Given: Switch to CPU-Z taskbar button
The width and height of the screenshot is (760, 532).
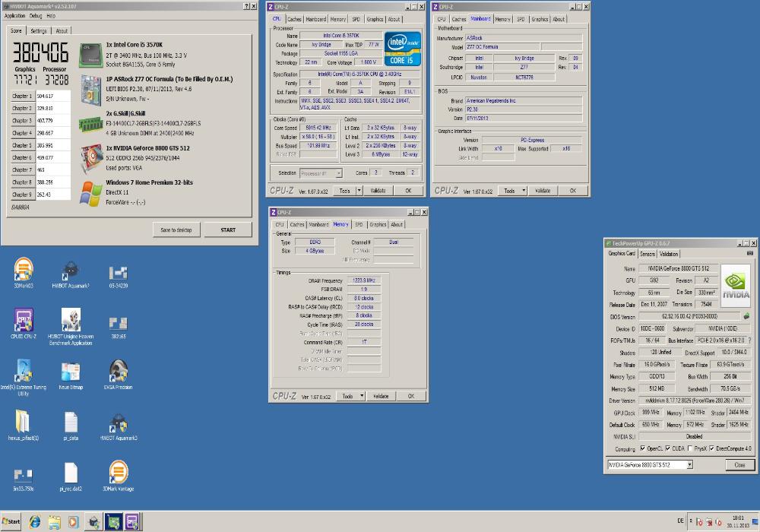Looking at the screenshot, I should (131, 522).
